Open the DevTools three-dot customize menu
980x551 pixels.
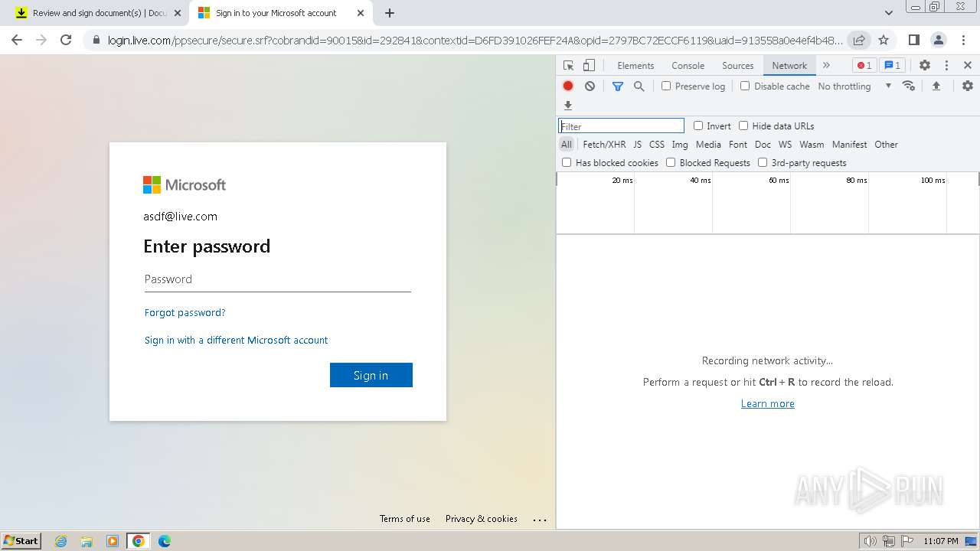point(946,66)
